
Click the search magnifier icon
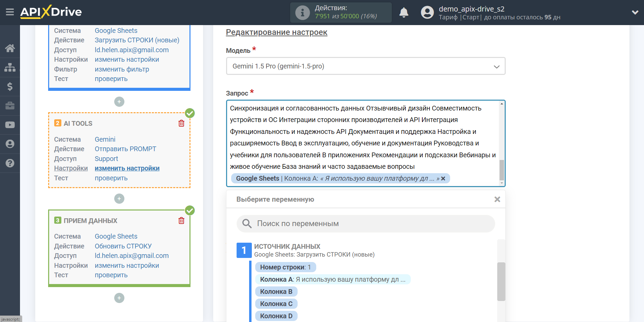point(247,224)
